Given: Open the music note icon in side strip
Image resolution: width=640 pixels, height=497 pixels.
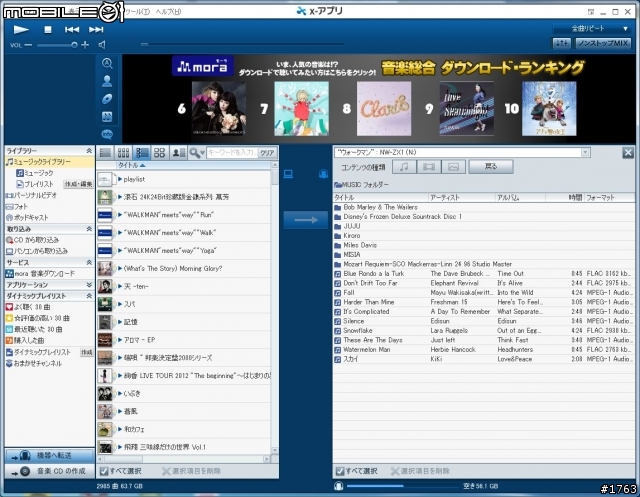Looking at the screenshot, I should pyautogui.click(x=107, y=117).
